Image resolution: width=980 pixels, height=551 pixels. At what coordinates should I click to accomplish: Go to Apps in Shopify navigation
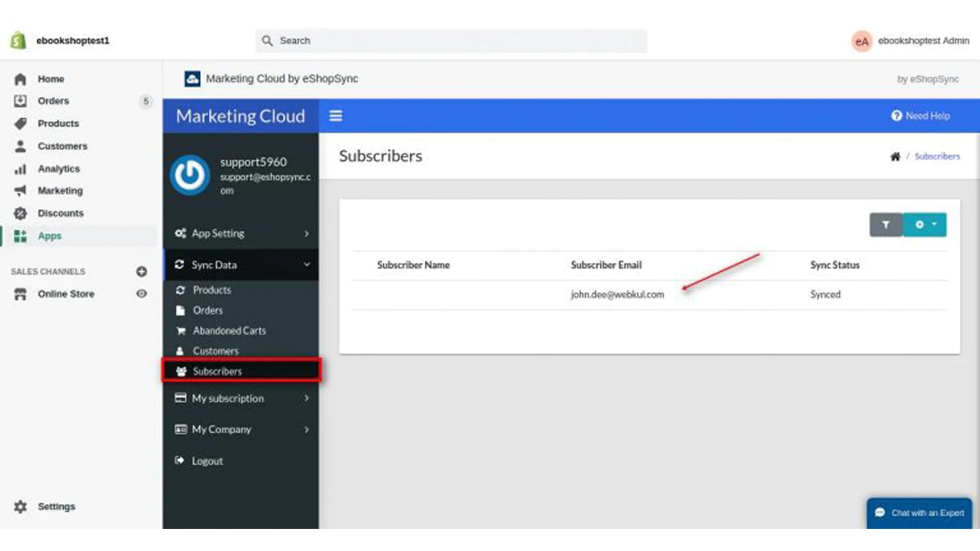[50, 236]
